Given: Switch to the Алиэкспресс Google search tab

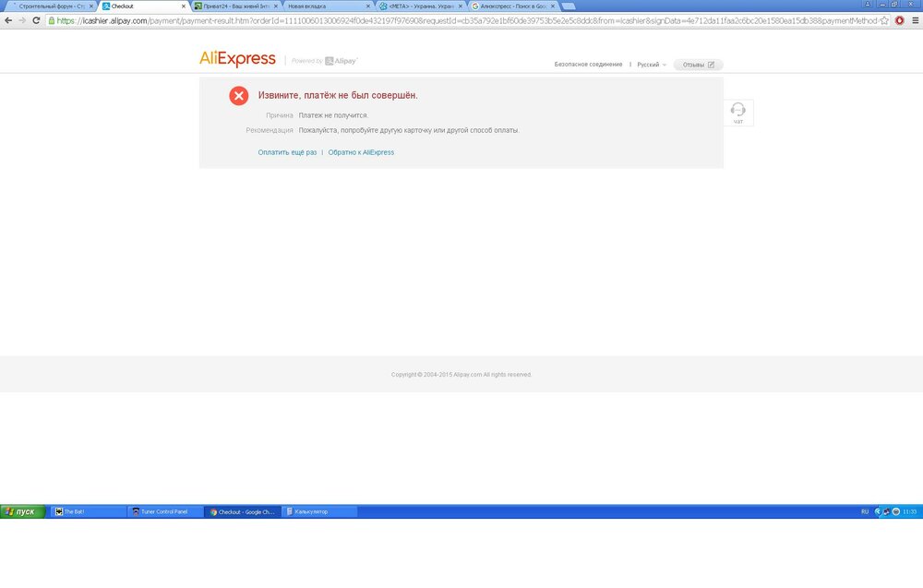Looking at the screenshot, I should click(511, 6).
